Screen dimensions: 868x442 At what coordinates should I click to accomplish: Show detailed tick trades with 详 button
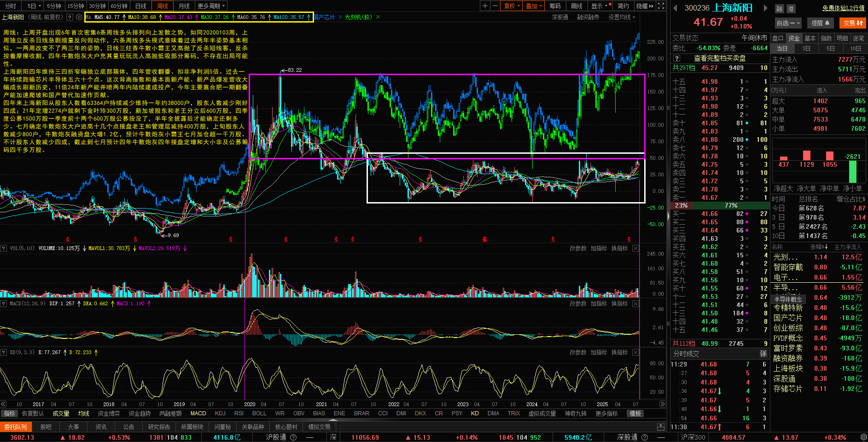(x=763, y=354)
